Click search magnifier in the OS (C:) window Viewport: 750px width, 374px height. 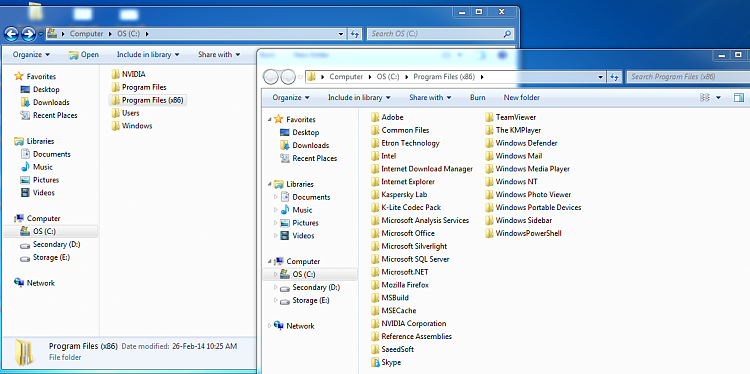tap(507, 34)
